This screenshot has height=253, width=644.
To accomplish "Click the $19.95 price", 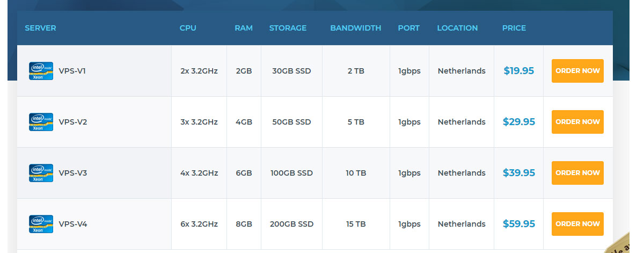I will tap(519, 71).
